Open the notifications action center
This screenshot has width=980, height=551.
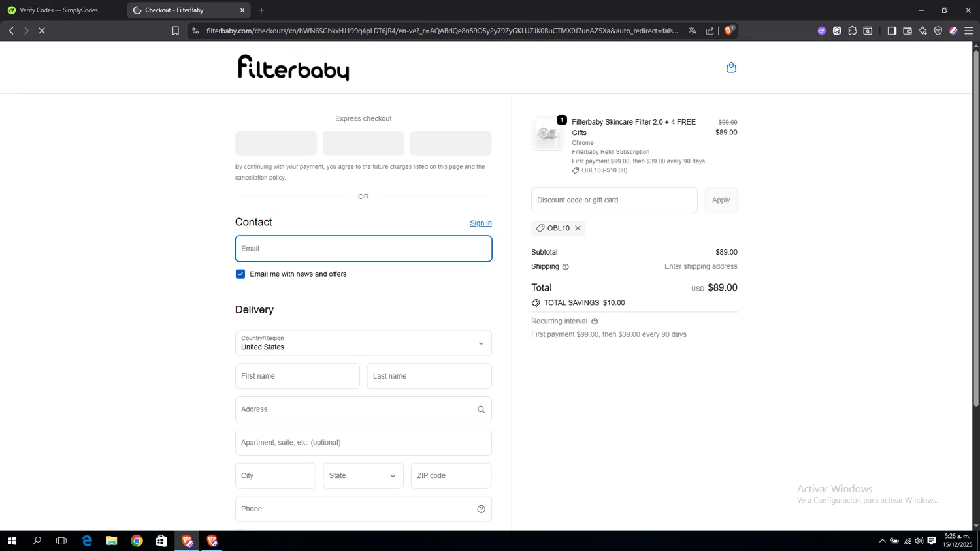coord(932,541)
